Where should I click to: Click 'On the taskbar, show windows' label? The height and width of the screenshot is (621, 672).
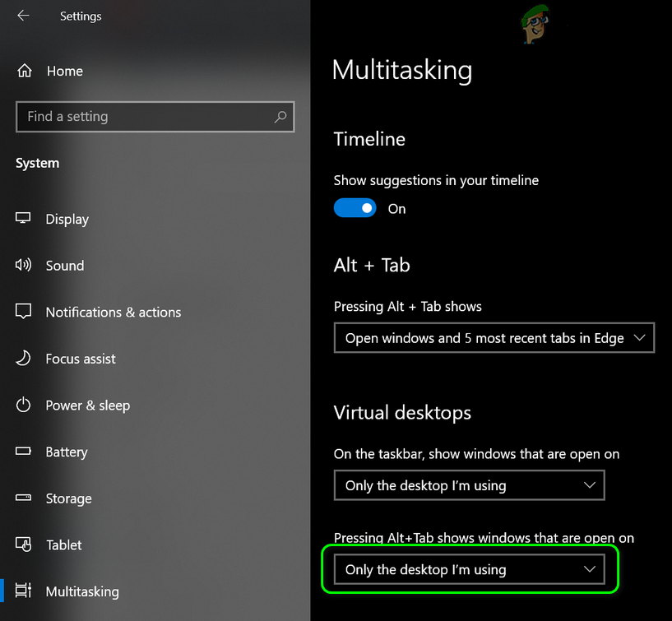click(x=476, y=454)
